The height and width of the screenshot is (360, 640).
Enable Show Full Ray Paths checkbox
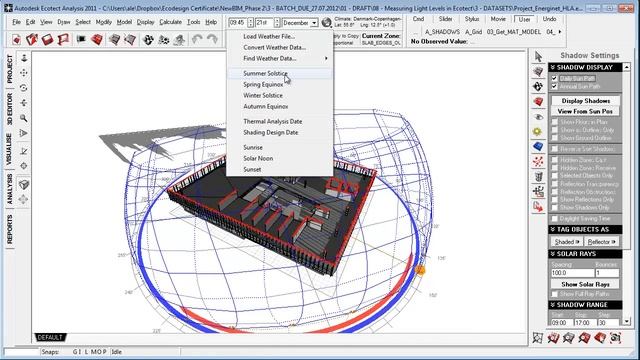point(555,294)
